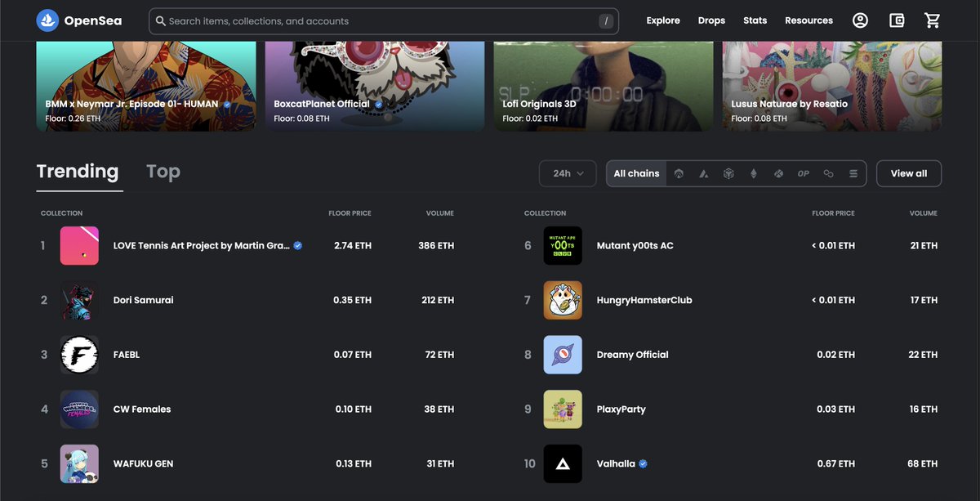Screen dimensions: 980x501
Task: Open the shopping cart icon
Action: click(x=933, y=20)
